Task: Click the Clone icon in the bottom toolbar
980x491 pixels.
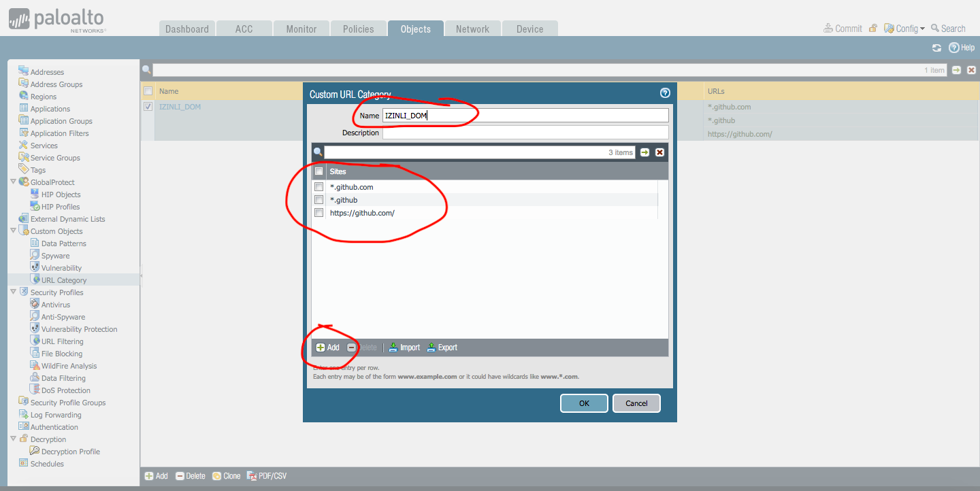Action: (216, 476)
